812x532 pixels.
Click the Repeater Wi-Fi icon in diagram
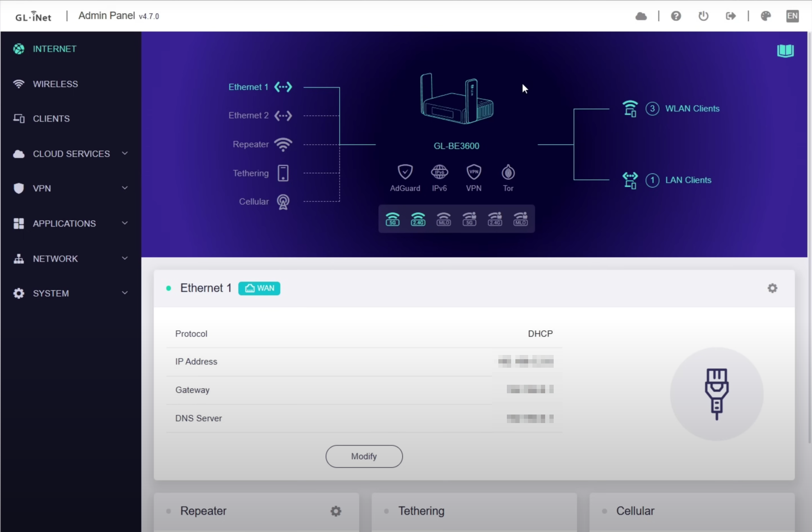[x=283, y=145]
